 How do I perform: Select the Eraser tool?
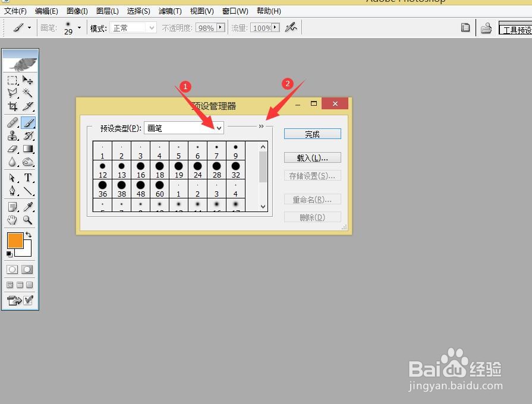[12, 149]
